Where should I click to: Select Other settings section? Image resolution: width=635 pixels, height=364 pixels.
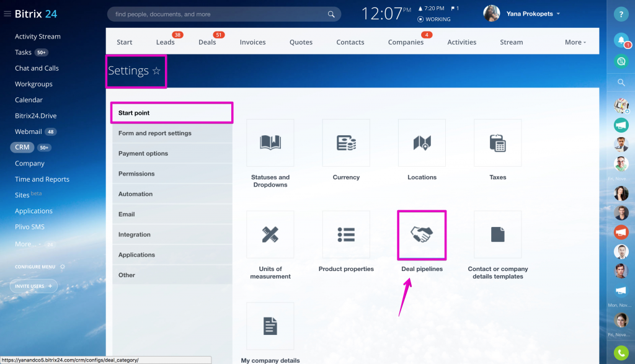click(172, 275)
